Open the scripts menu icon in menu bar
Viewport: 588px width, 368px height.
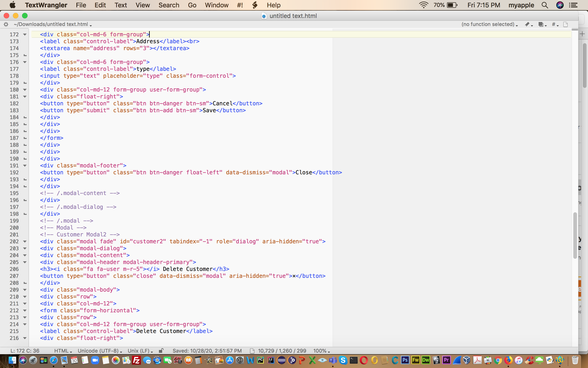click(255, 5)
